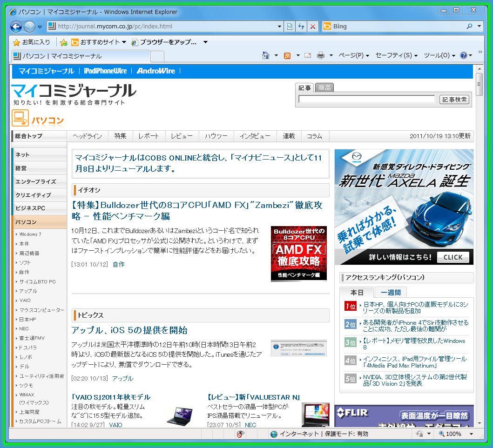493x448 pixels.
Task: Click the page vertical scrollbar thumb
Action: click(479, 85)
